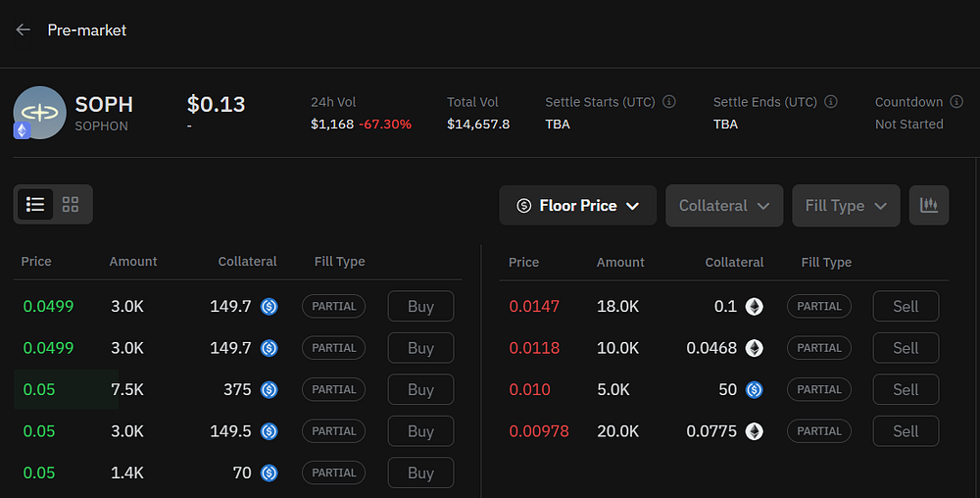Open the Collateral filter dropdown

[724, 206]
